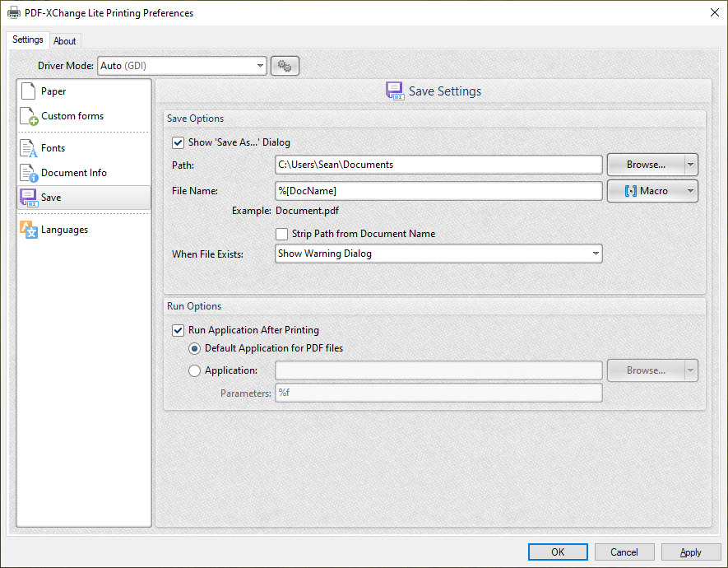Screen dimensions: 728x568
Task: Expand the Driver Mode dropdown
Action: click(x=260, y=66)
